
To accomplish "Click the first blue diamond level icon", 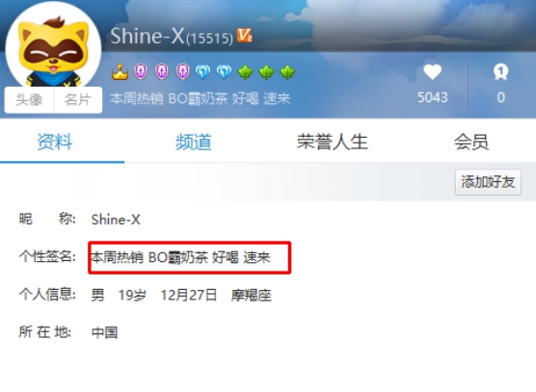I will 203,71.
